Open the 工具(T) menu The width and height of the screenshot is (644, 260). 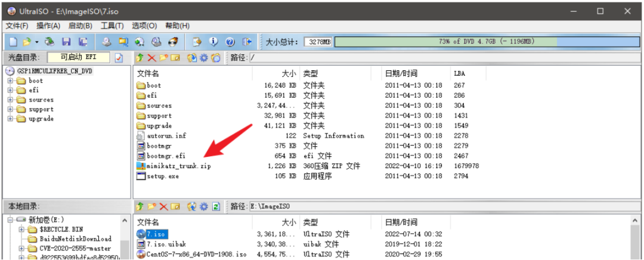click(112, 26)
